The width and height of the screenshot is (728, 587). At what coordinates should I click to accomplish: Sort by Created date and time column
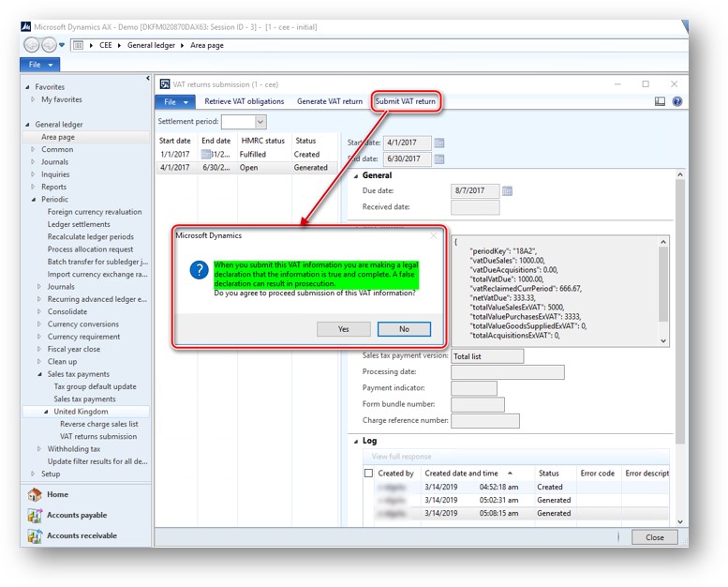[x=468, y=474]
